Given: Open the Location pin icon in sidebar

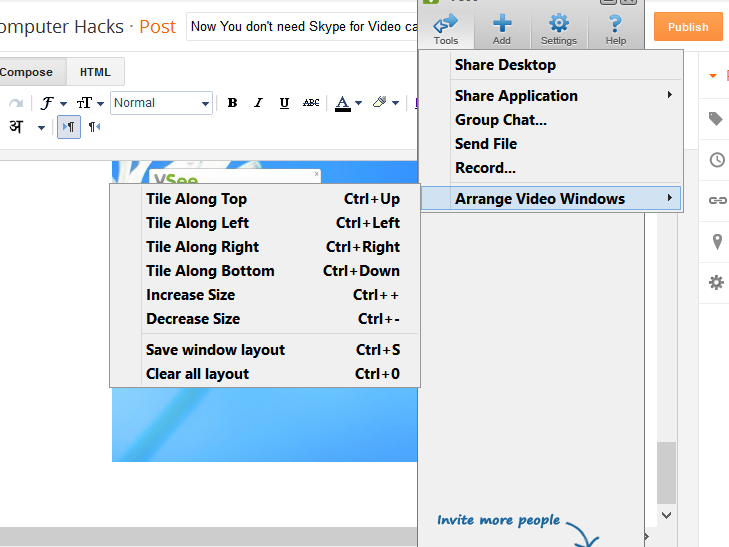Looking at the screenshot, I should 717,242.
